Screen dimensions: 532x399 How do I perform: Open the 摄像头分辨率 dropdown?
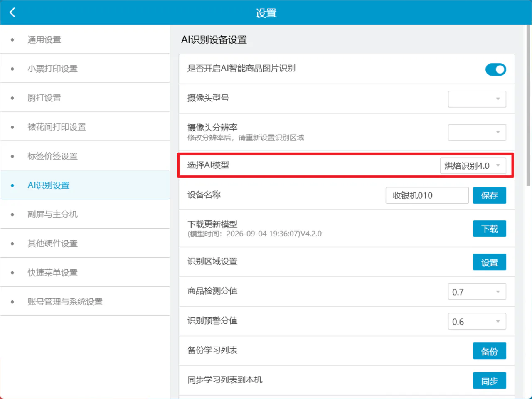pyautogui.click(x=477, y=132)
